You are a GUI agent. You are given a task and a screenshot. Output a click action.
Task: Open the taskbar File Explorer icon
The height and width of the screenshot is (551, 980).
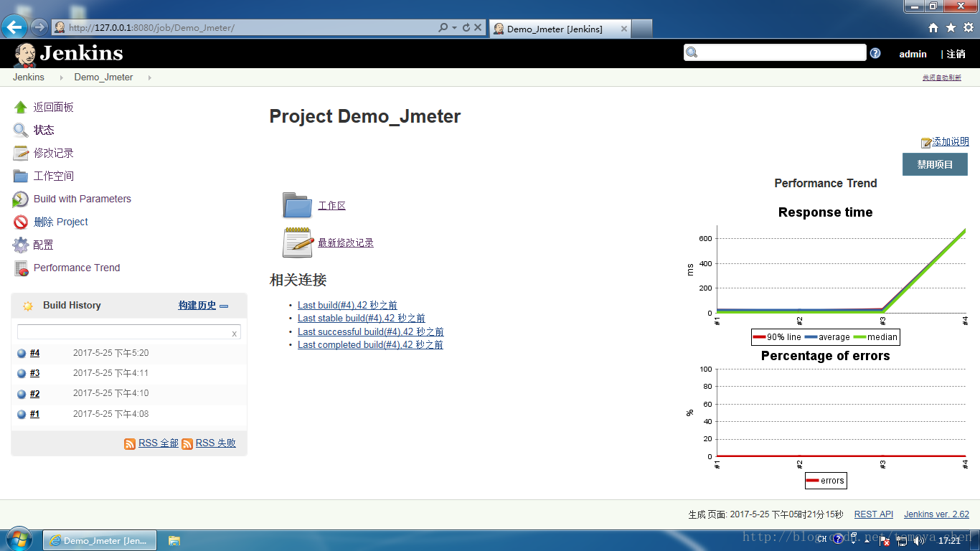click(x=174, y=541)
